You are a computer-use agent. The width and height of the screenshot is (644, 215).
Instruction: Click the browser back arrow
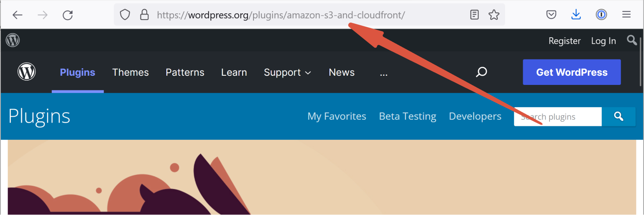(x=17, y=15)
